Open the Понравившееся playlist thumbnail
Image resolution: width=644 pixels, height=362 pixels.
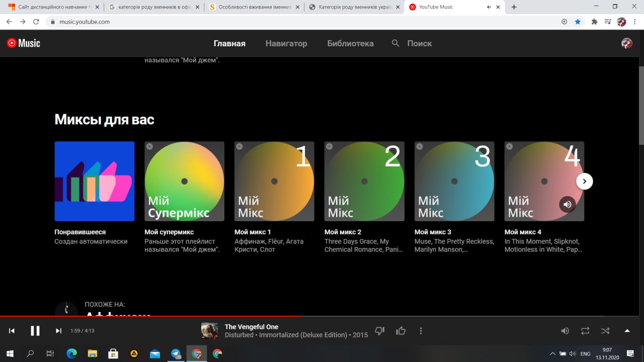coord(95,181)
